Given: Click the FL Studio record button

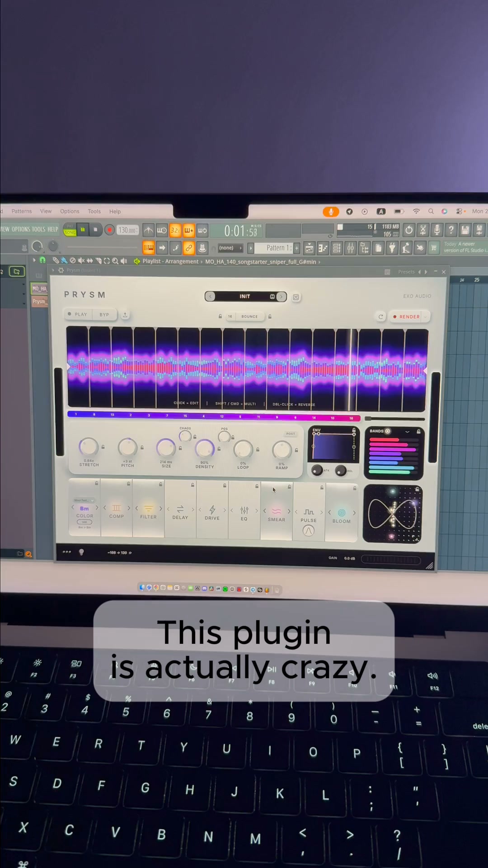Looking at the screenshot, I should point(109,230).
